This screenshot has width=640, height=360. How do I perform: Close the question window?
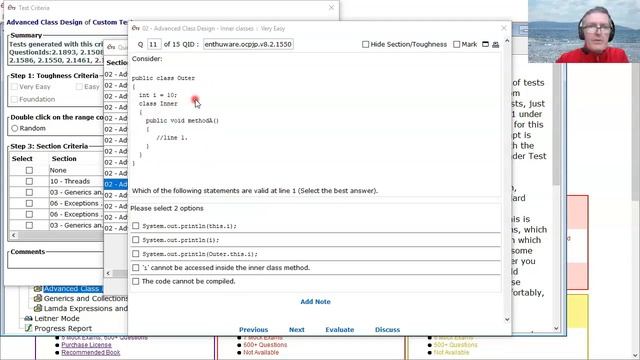click(x=503, y=28)
